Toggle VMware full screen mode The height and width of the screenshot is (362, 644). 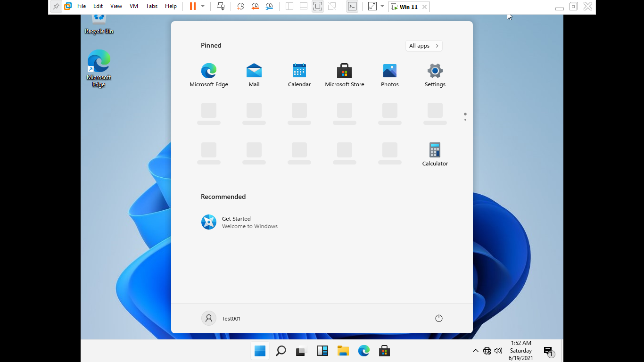tap(318, 6)
